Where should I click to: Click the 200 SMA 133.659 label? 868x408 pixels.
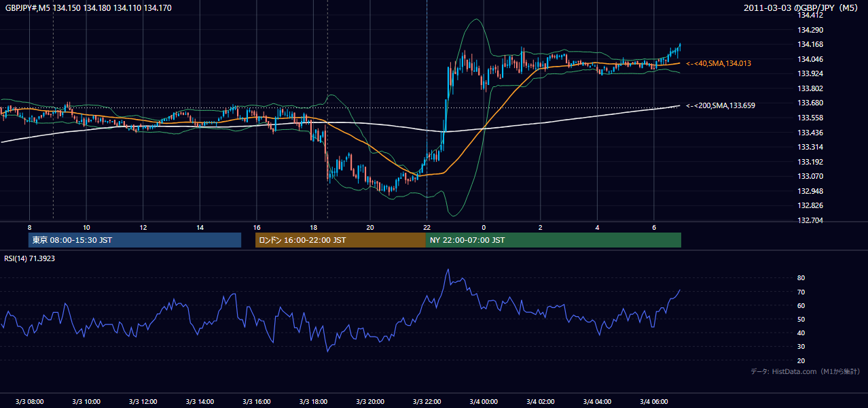721,105
